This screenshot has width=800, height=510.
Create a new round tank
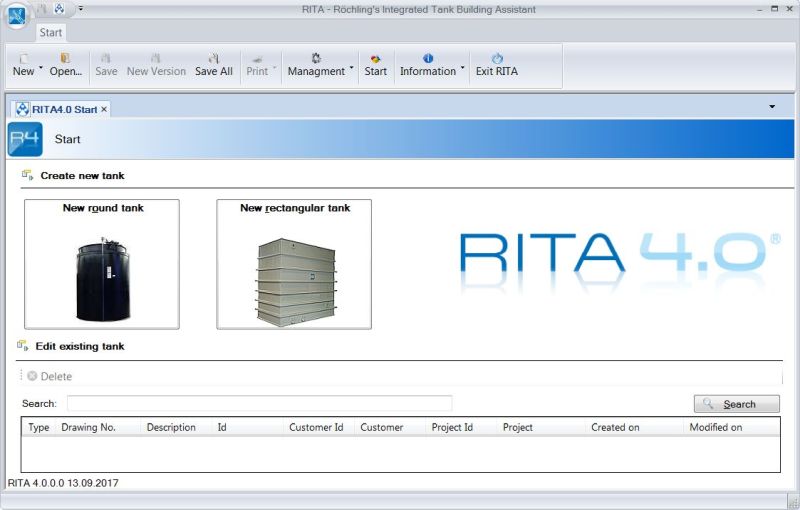tap(102, 264)
